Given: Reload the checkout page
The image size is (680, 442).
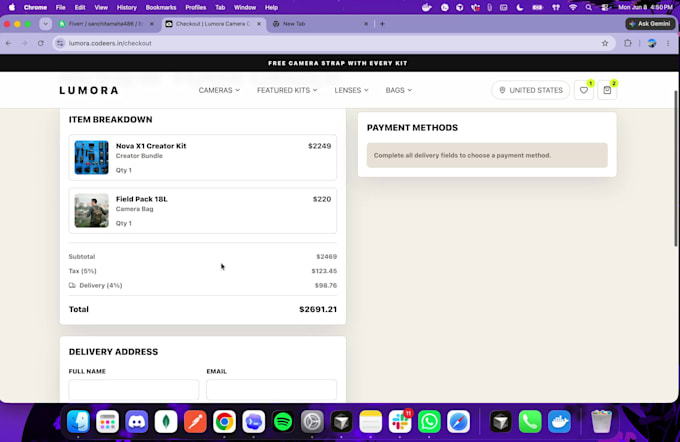Looking at the screenshot, I should click(40, 43).
